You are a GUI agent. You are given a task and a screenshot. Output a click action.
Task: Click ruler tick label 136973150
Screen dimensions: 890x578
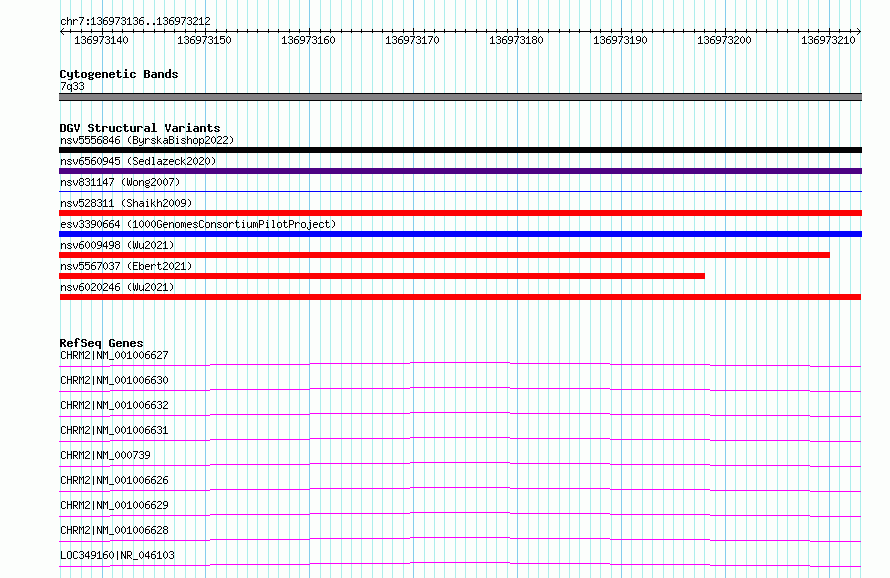(204, 40)
